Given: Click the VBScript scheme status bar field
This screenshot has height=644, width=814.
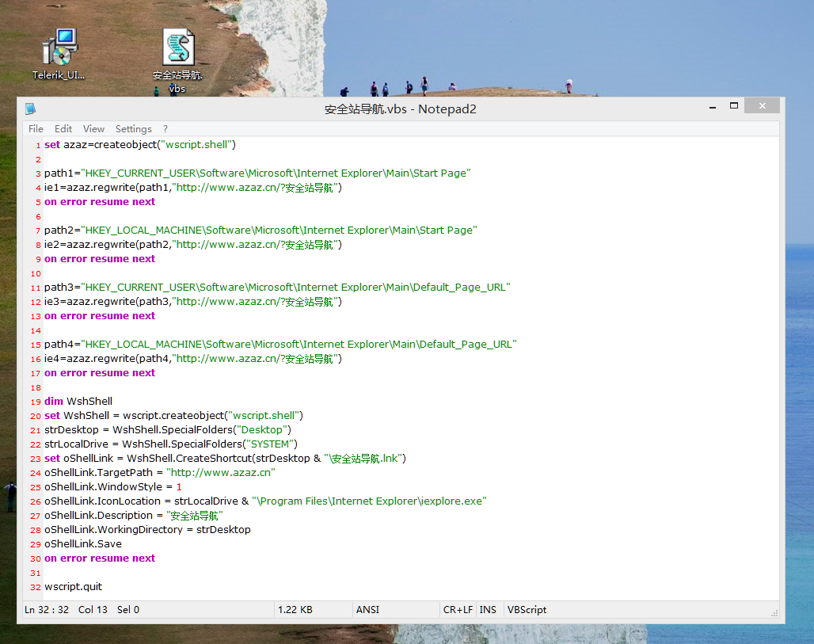Looking at the screenshot, I should [x=527, y=610].
